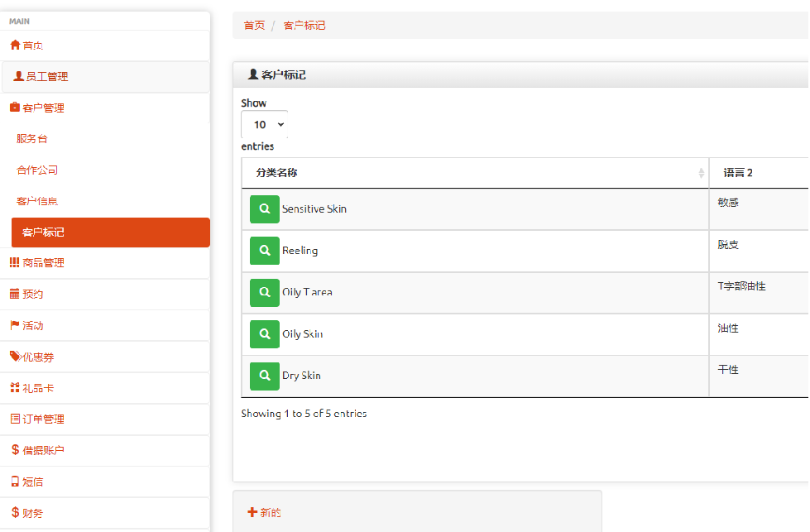
Task: Click the green magnifier for Reeling
Action: [x=265, y=251]
